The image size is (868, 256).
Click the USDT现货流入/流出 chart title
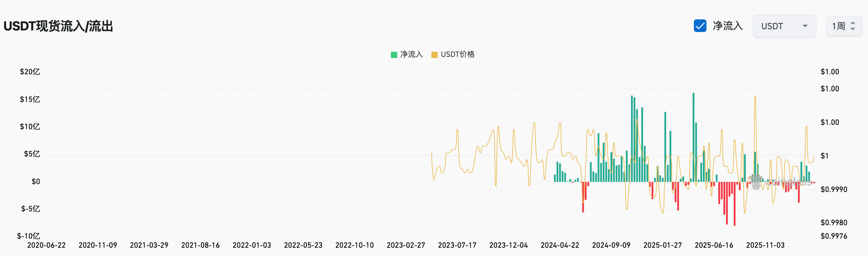[x=58, y=26]
